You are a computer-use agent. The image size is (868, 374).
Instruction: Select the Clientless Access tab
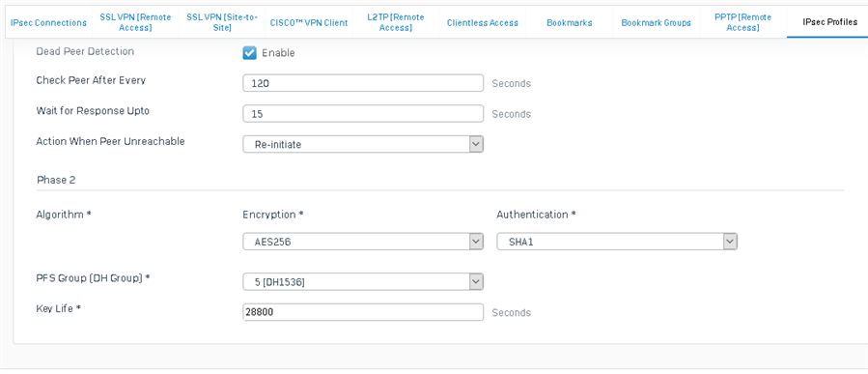point(483,23)
